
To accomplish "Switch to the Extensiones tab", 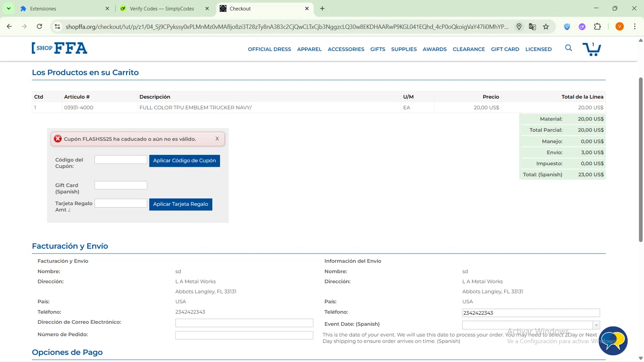I will tap(64, 9).
